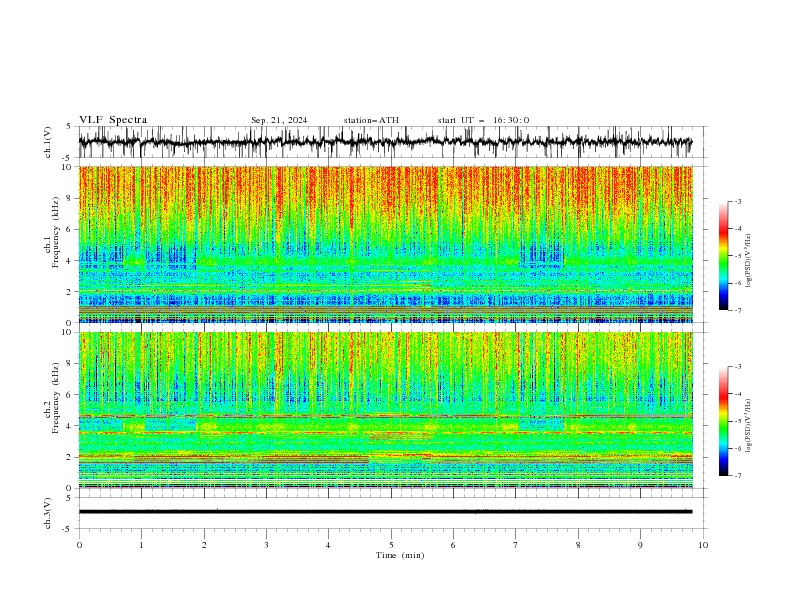This screenshot has width=792, height=612.
Task: Click the ch.1 voltage waveform trace
Action: pos(385,142)
